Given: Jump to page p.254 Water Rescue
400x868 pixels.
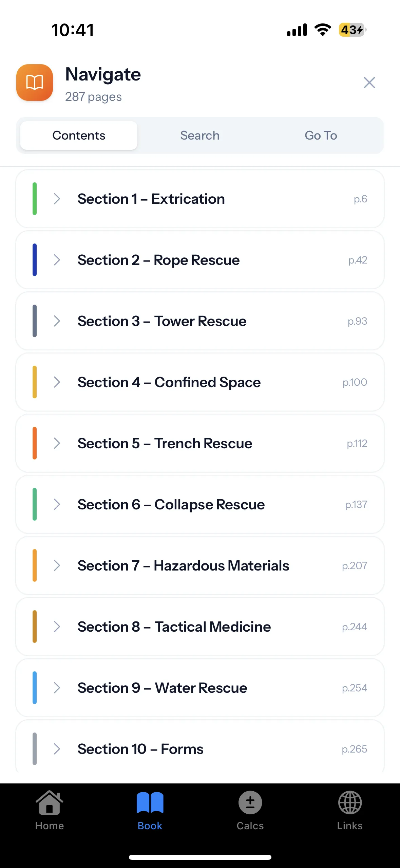Looking at the screenshot, I should (354, 688).
